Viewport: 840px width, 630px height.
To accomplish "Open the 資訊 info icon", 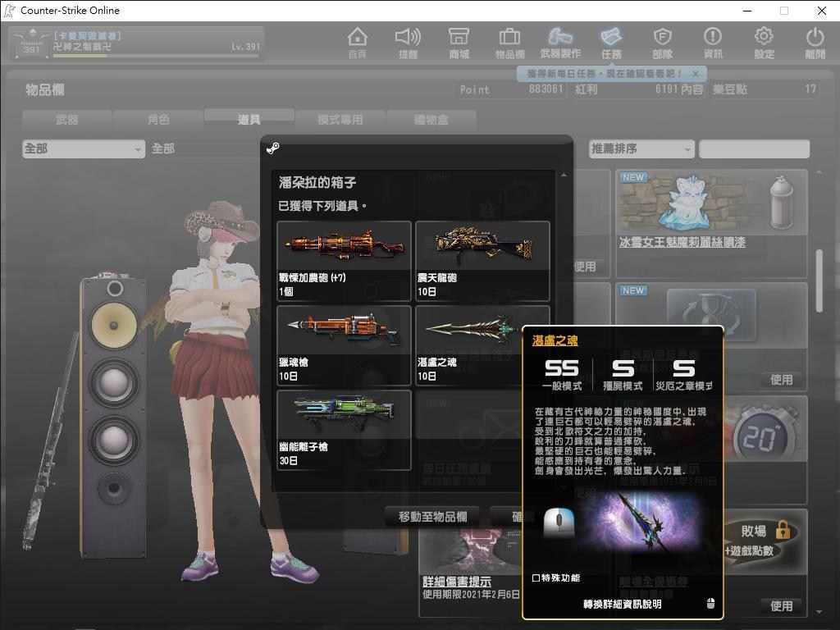I will (x=713, y=43).
